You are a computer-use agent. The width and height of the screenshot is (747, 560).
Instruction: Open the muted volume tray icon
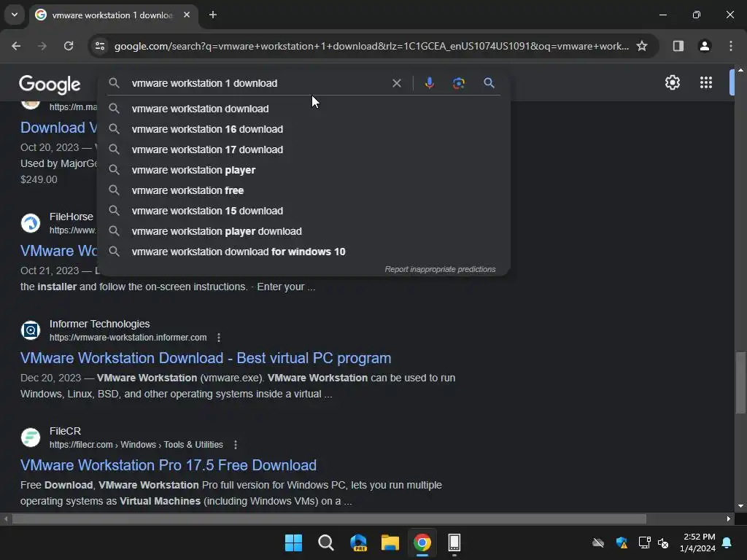pyautogui.click(x=663, y=542)
